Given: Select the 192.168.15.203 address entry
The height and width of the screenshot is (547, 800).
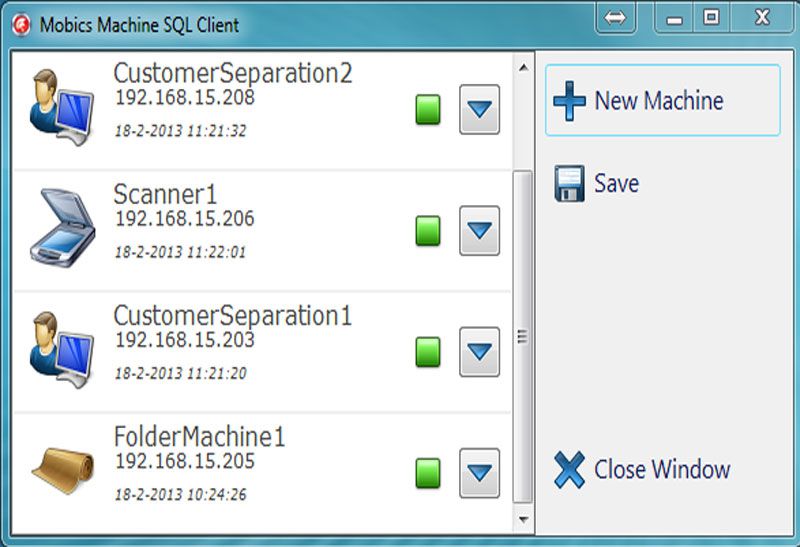Looking at the screenshot, I should pyautogui.click(x=184, y=340).
